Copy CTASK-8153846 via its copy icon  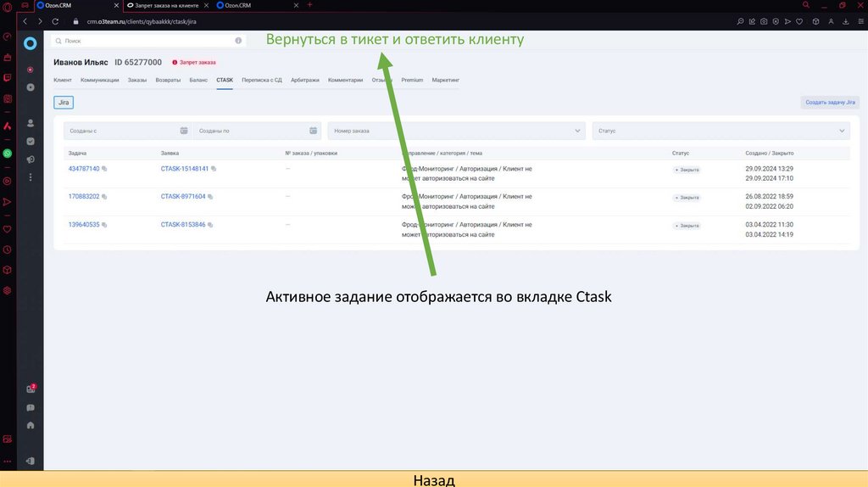click(x=210, y=225)
